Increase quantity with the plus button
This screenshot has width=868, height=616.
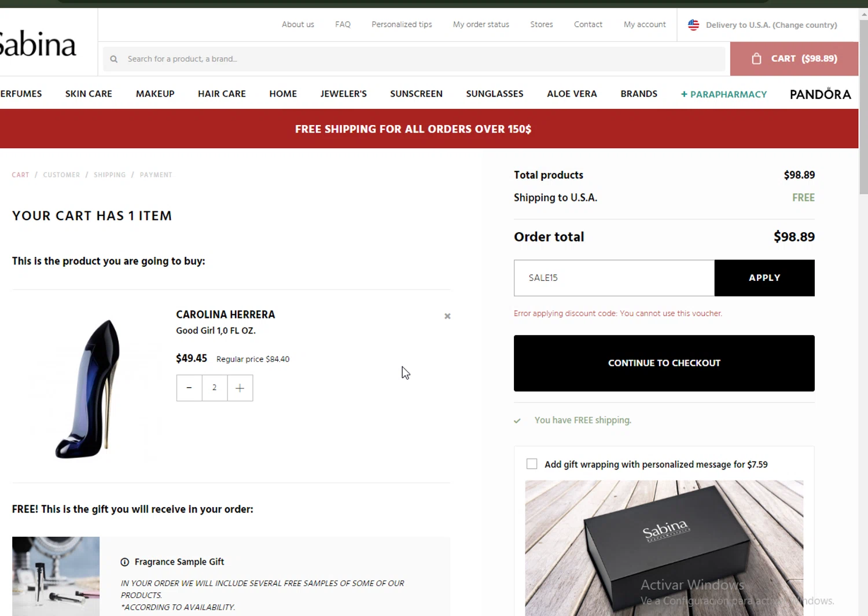pos(240,388)
